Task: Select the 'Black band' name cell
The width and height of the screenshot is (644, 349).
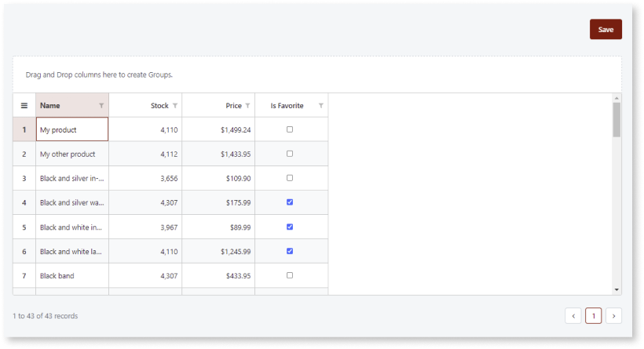Action: pyautogui.click(x=72, y=275)
